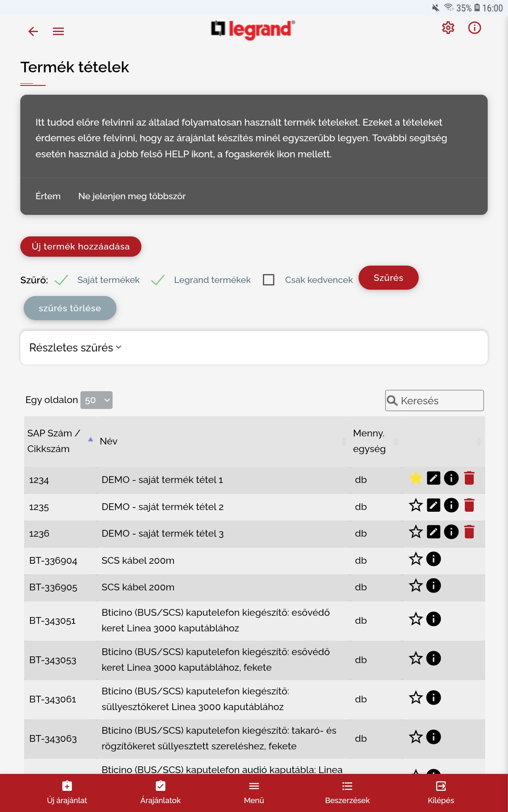Unfavorite the yellow star for item 1234

416,478
